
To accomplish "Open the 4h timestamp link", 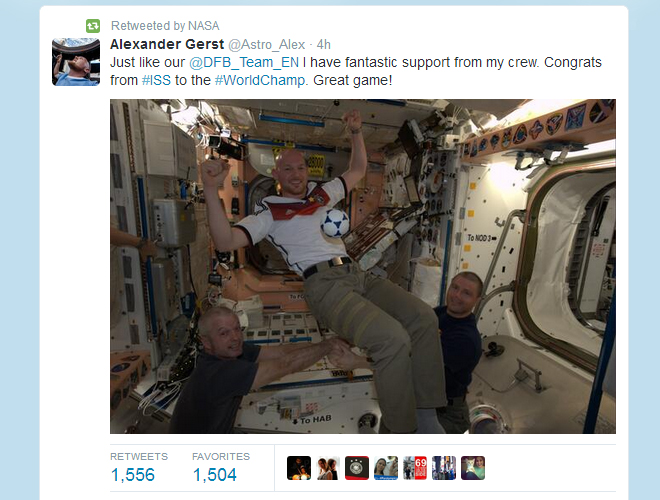I will [324, 44].
